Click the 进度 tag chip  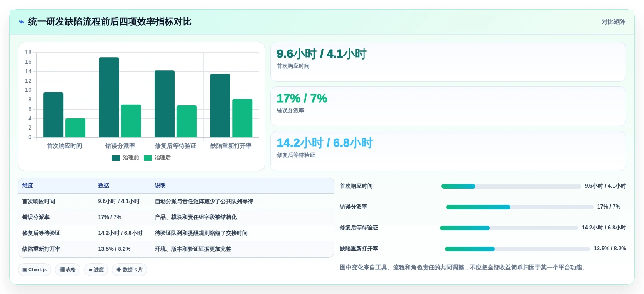(x=96, y=269)
